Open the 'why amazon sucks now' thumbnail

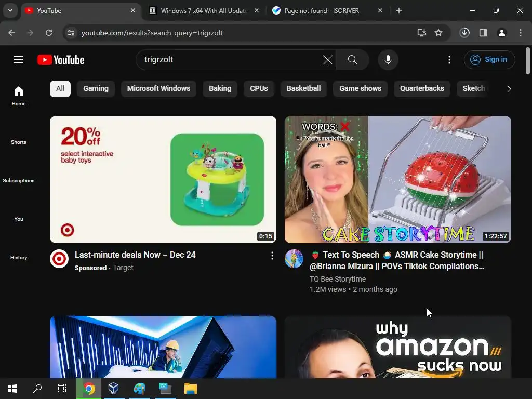point(397,347)
